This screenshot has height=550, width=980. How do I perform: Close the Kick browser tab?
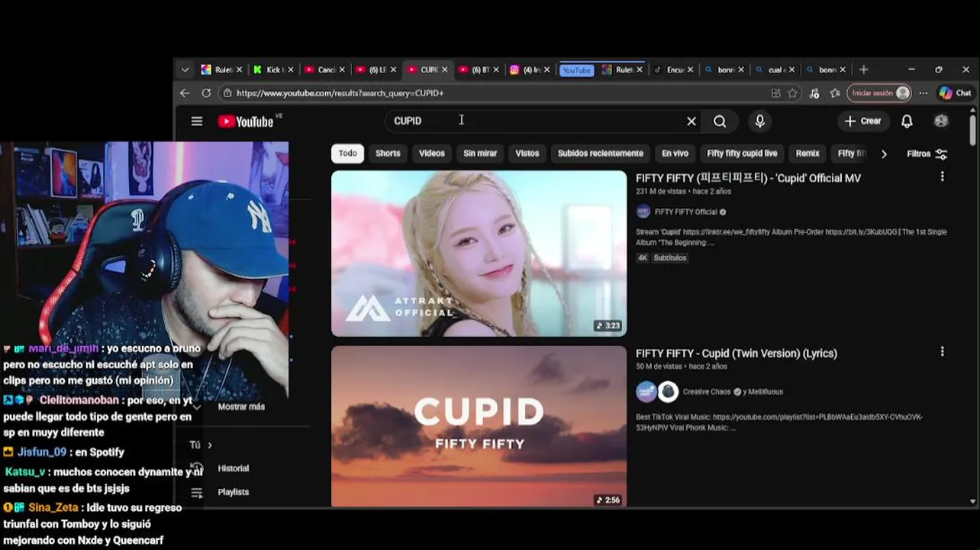(290, 70)
